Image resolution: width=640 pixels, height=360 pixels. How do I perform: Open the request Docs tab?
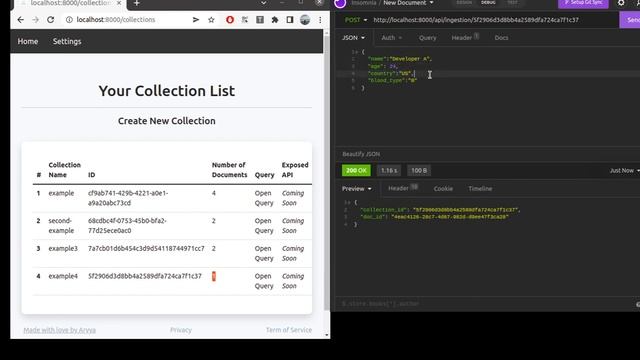[x=501, y=38]
